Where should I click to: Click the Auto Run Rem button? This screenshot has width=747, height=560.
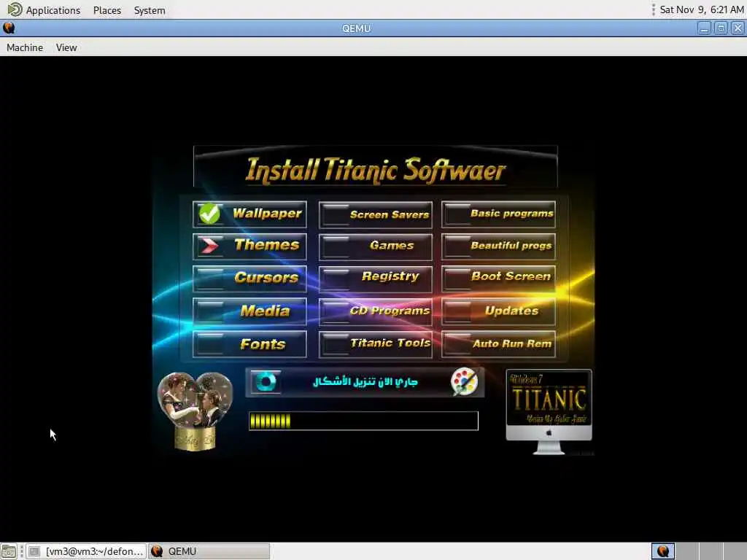[498, 344]
